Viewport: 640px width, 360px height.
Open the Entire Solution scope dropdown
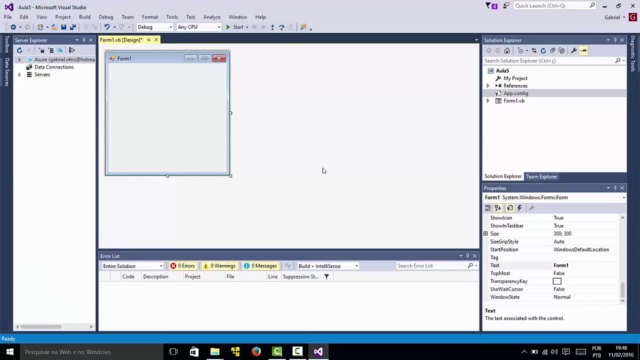[x=133, y=266]
